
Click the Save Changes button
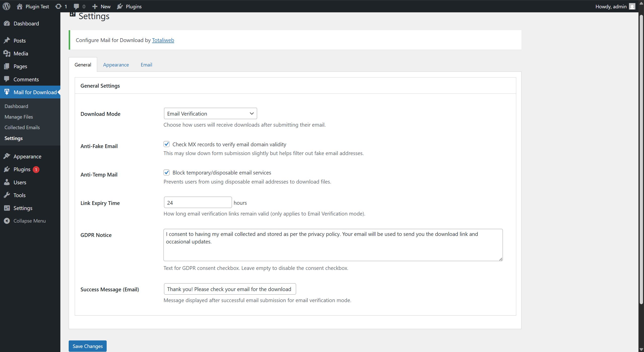[88, 346]
